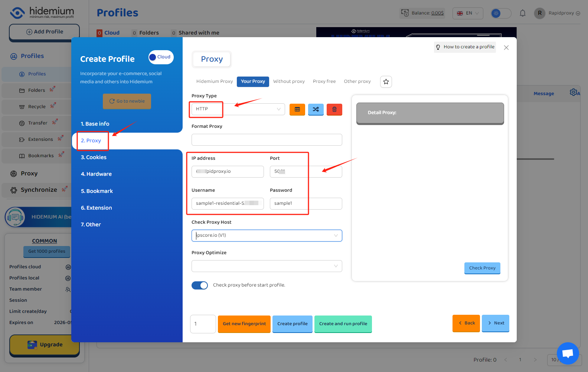Screen dimensions: 588x372
Task: Switch to the Hidemium Proxy tab
Action: pyautogui.click(x=215, y=81)
